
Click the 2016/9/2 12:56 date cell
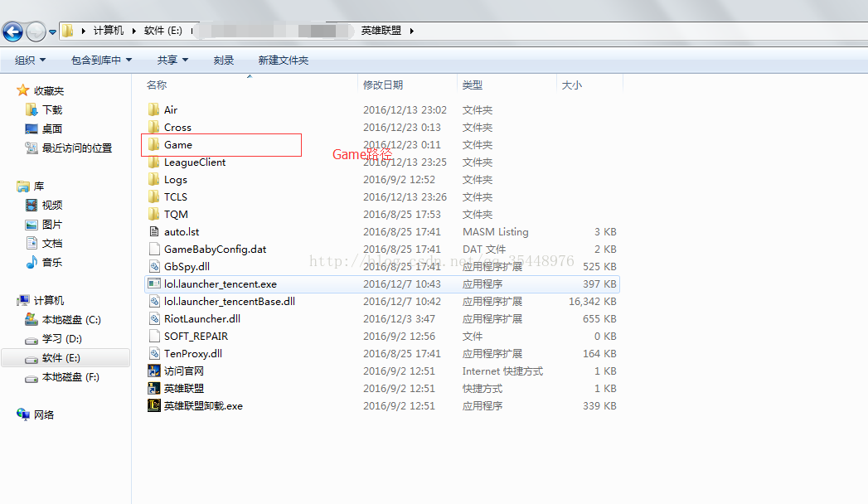coord(399,337)
